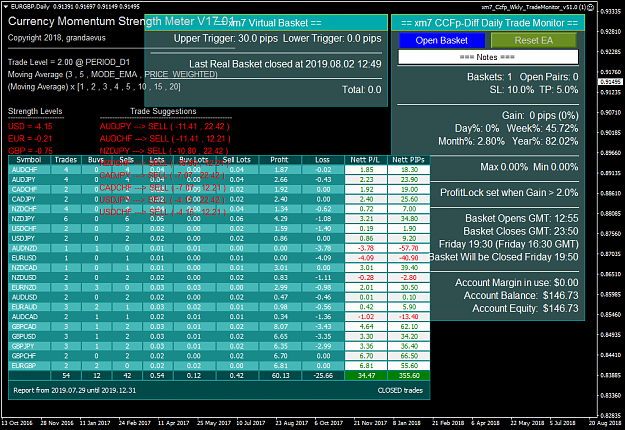Image resolution: width=625 pixels, height=430 pixels.
Task: Click the 'Strength Levels' heading
Action: tap(35, 111)
